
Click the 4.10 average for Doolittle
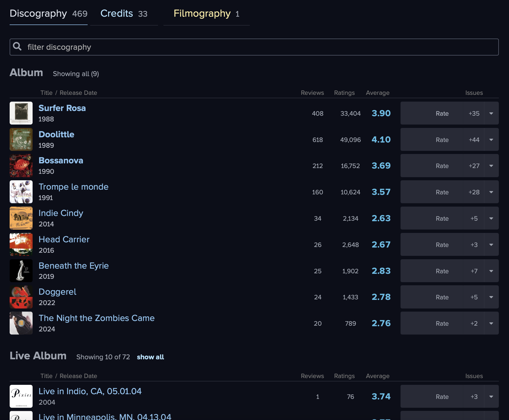381,139
